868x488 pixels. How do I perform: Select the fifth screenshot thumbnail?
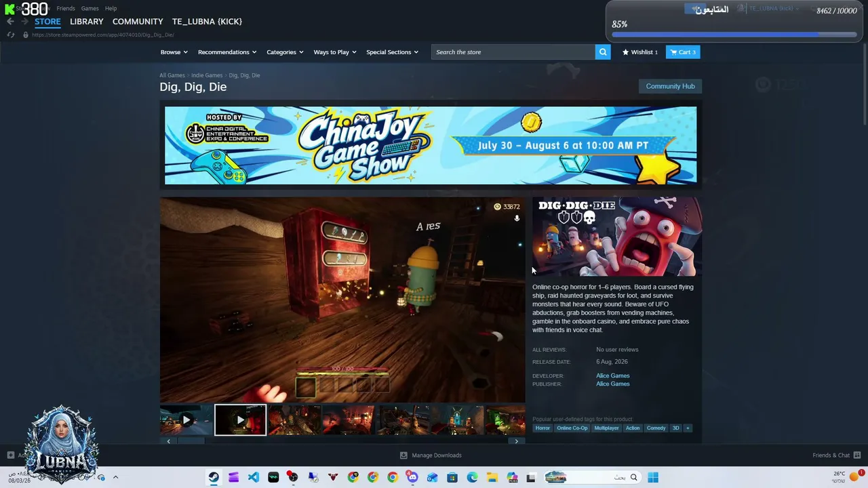pyautogui.click(x=403, y=420)
